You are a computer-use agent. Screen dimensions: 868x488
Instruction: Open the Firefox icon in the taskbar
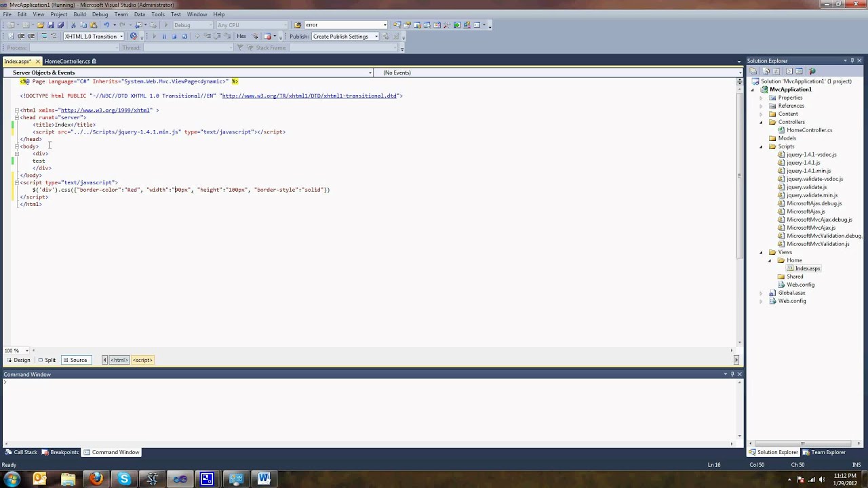pyautogui.click(x=96, y=479)
